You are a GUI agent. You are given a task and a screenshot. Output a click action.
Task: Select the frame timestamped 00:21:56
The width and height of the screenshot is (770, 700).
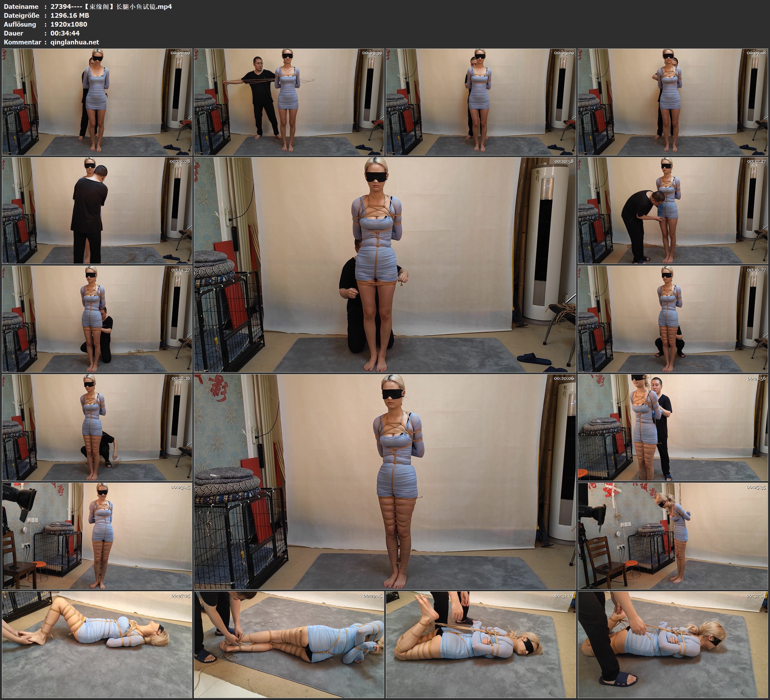click(x=673, y=427)
